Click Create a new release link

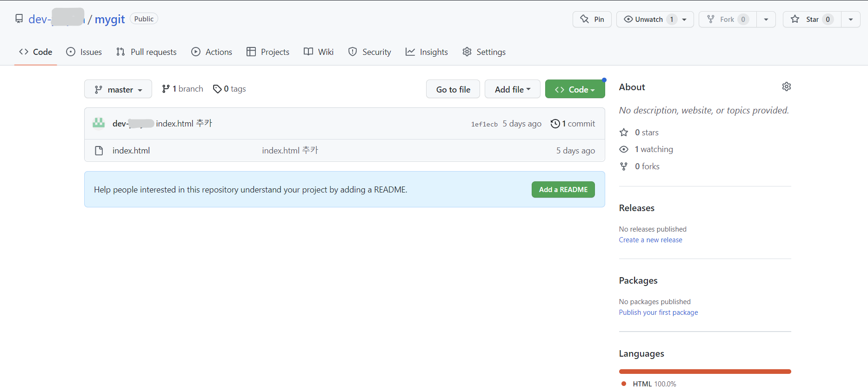(651, 240)
